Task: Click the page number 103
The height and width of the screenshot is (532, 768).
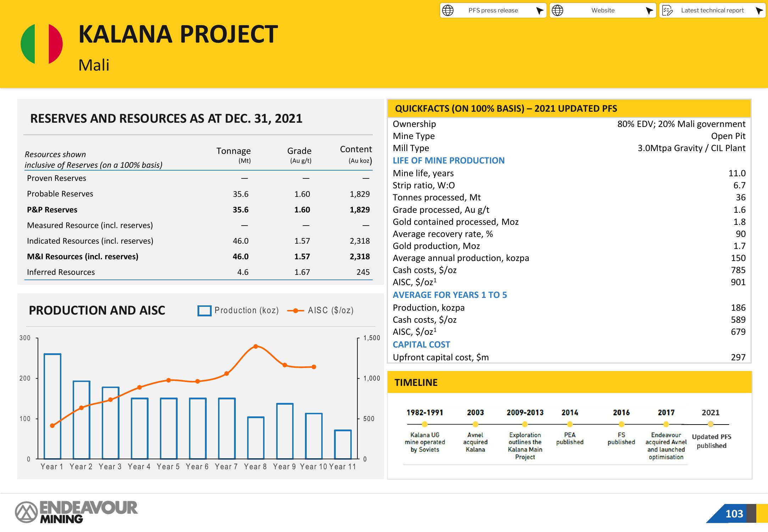Action: click(734, 514)
